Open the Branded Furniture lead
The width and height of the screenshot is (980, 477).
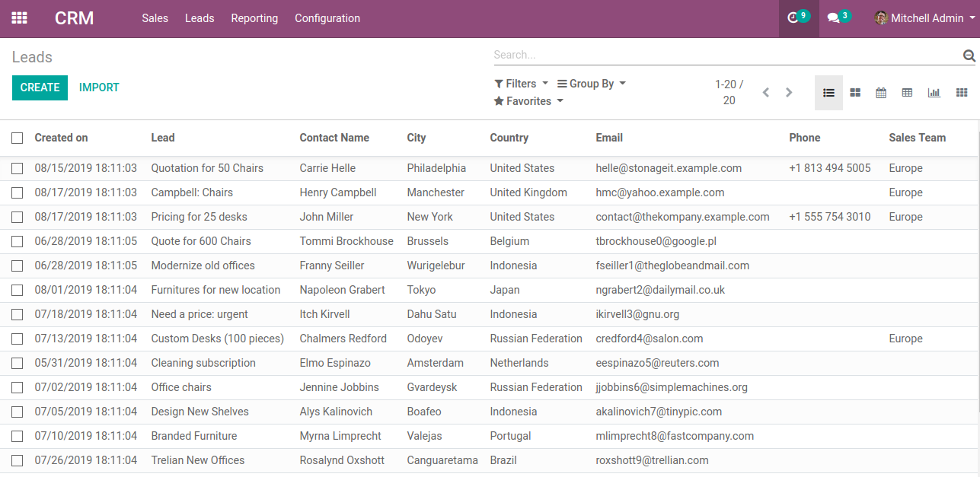(x=193, y=436)
